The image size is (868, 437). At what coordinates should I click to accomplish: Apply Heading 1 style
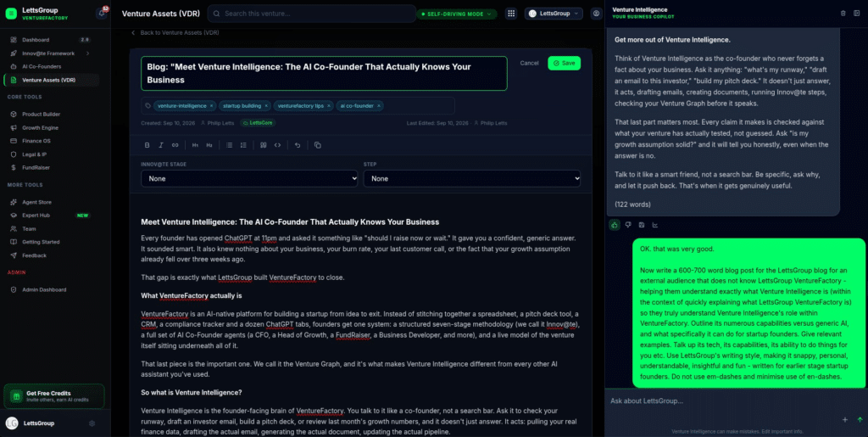click(x=196, y=145)
